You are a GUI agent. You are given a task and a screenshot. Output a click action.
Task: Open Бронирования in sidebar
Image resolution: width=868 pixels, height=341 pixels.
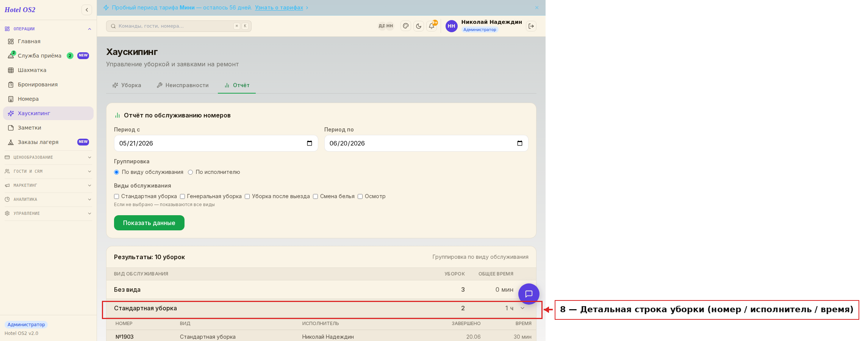[x=48, y=84]
